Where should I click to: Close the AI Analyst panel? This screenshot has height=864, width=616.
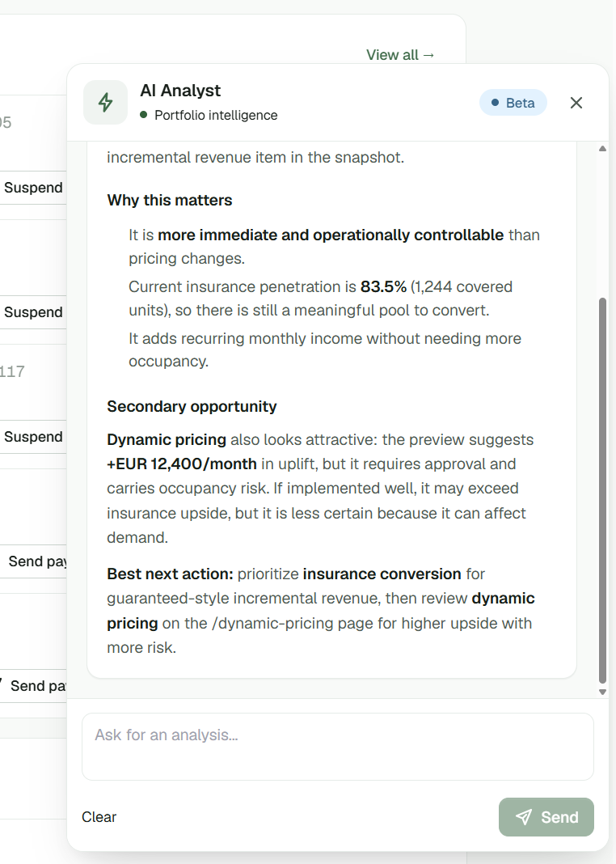(576, 103)
